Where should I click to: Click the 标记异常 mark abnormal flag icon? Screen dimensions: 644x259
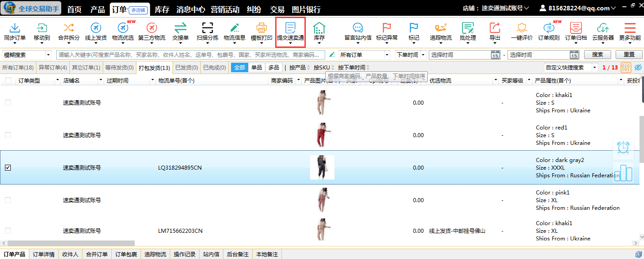click(387, 28)
